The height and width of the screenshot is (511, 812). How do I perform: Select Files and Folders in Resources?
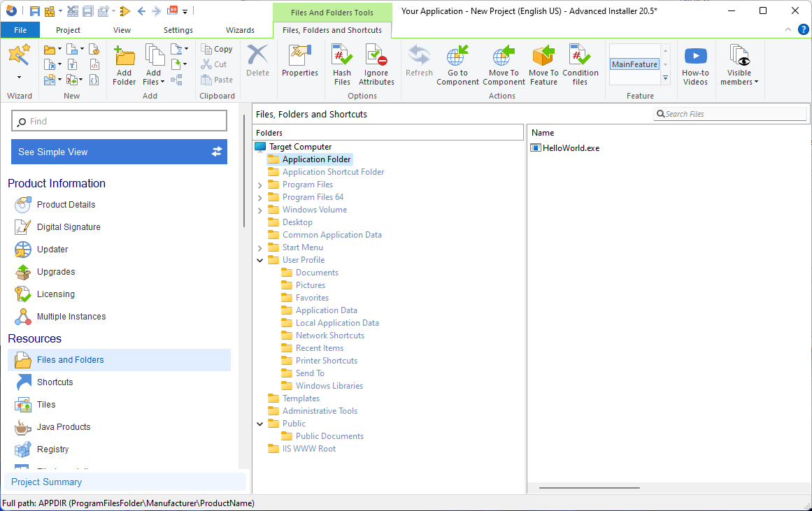click(119, 360)
